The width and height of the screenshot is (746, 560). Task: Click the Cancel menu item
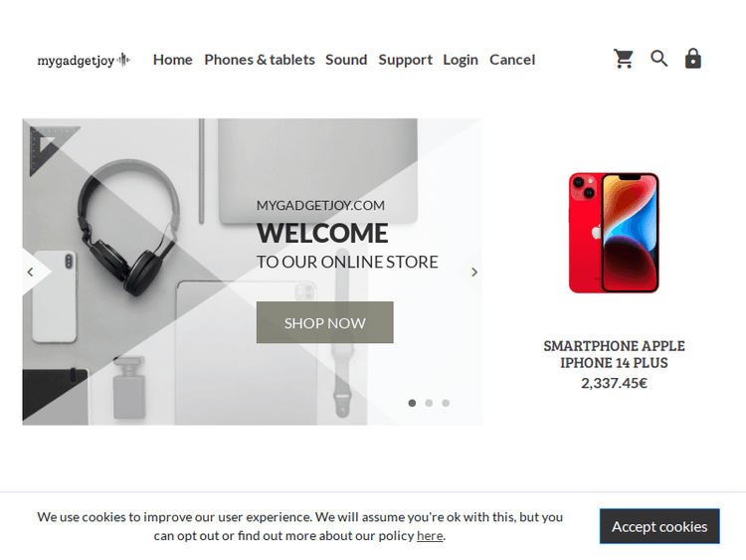(x=512, y=60)
